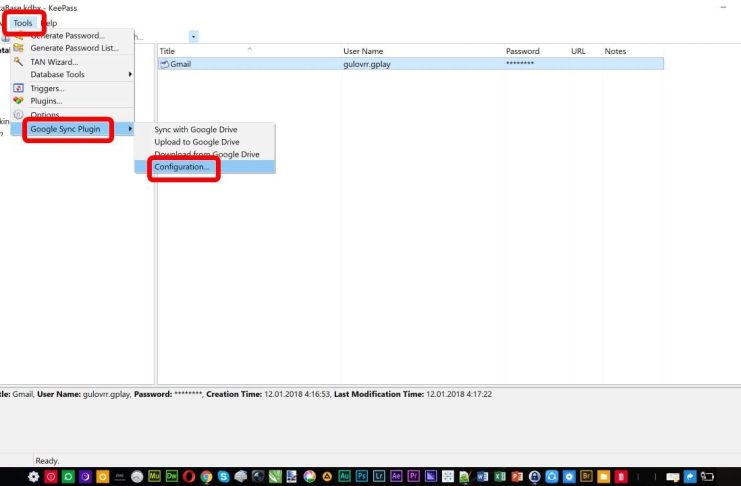This screenshot has height=486, width=741.
Task: Choose Sync with Google Drive
Action: pyautogui.click(x=205, y=130)
